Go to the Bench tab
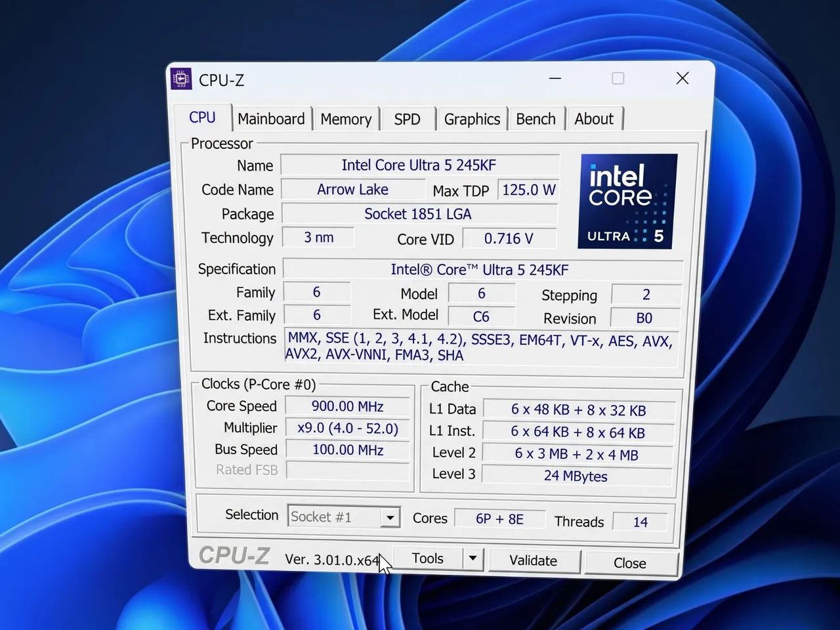Image resolution: width=840 pixels, height=630 pixels. [535, 119]
